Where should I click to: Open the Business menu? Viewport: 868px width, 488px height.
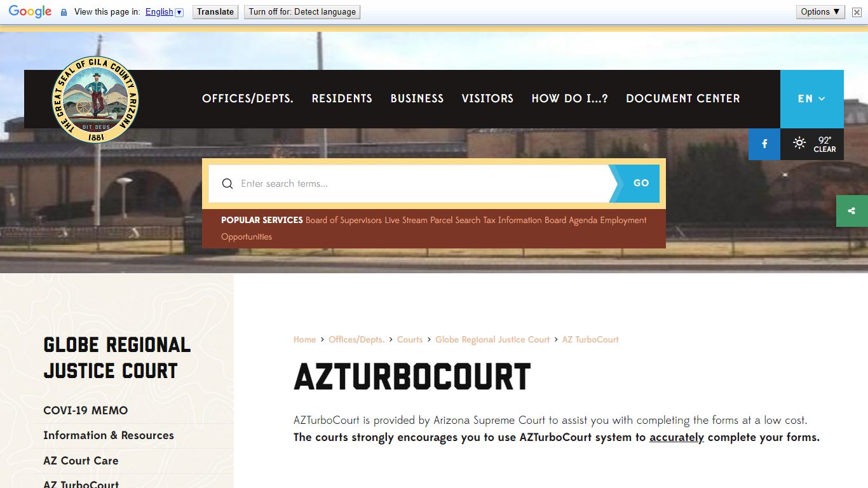pyautogui.click(x=417, y=98)
